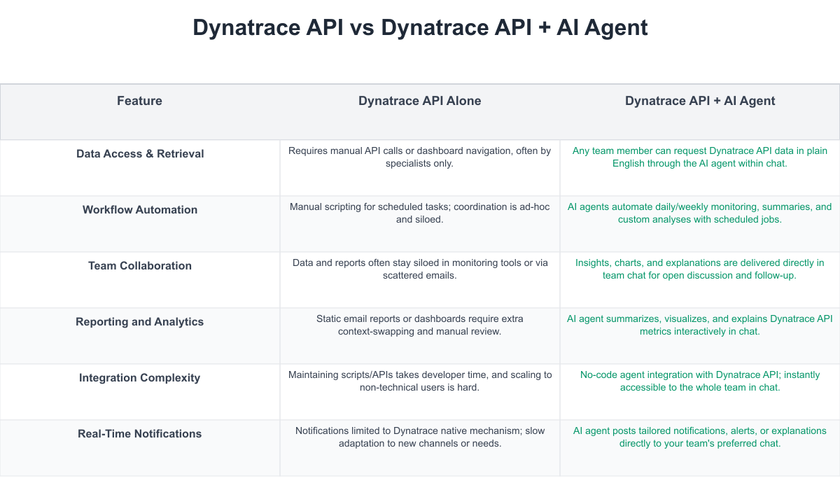Click cell 'Maintaining scripts/APIs takes developer time'

click(420, 381)
